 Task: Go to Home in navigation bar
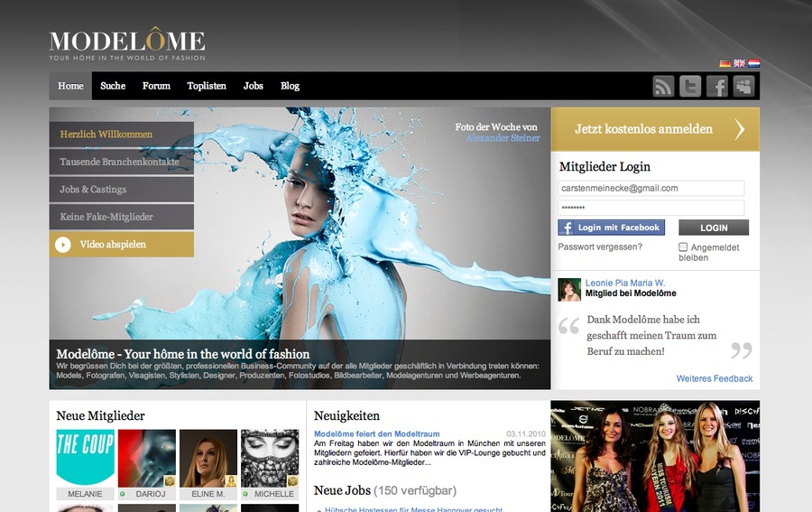(70, 86)
